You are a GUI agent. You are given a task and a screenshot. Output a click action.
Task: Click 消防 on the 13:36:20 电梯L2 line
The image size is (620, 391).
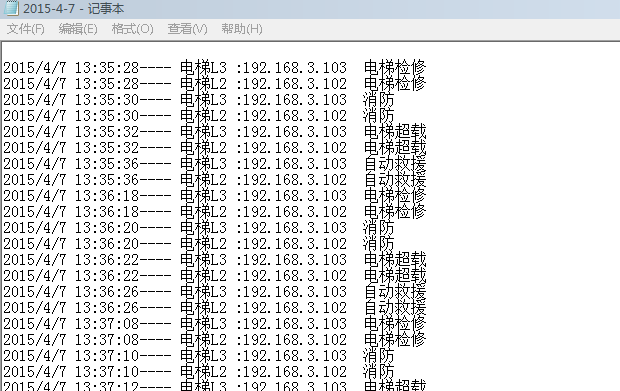click(379, 244)
